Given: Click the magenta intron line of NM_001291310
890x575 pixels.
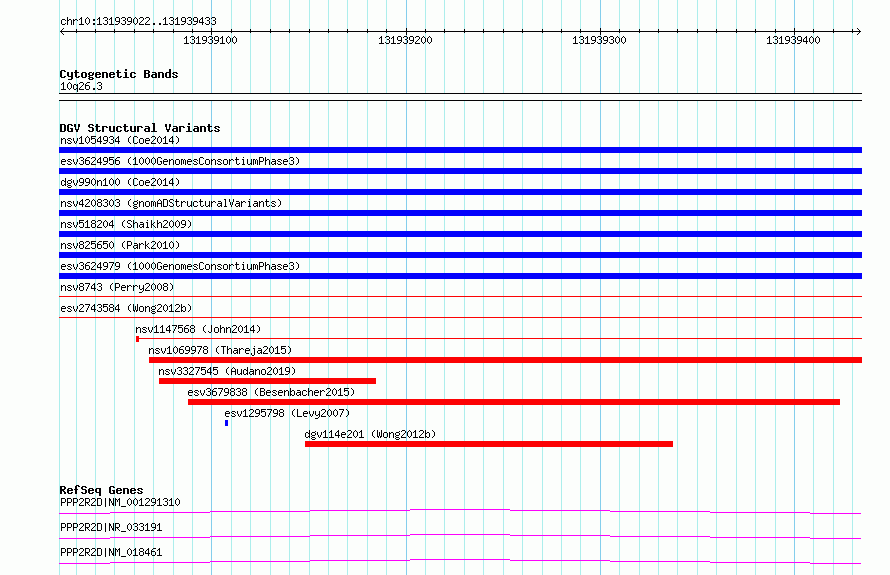Looking at the screenshot, I should coord(460,511).
